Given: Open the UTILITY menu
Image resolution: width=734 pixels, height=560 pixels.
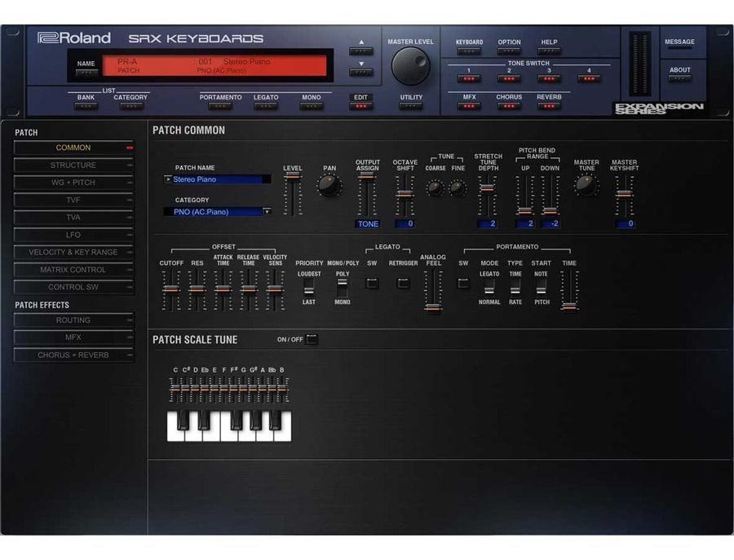Looking at the screenshot, I should pyautogui.click(x=411, y=106).
